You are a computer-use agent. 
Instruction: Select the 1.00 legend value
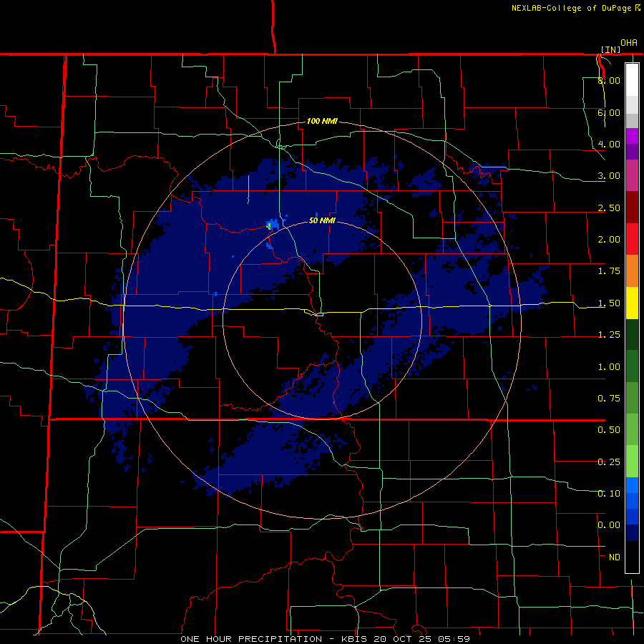[609, 367]
